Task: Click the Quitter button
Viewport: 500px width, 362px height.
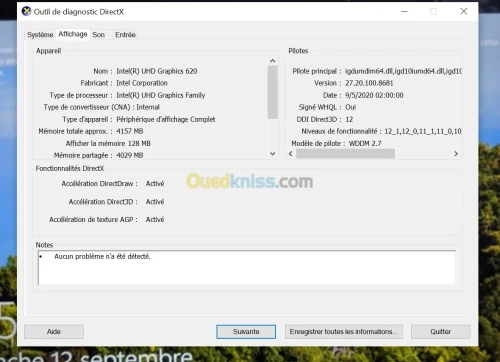Action: point(441,332)
